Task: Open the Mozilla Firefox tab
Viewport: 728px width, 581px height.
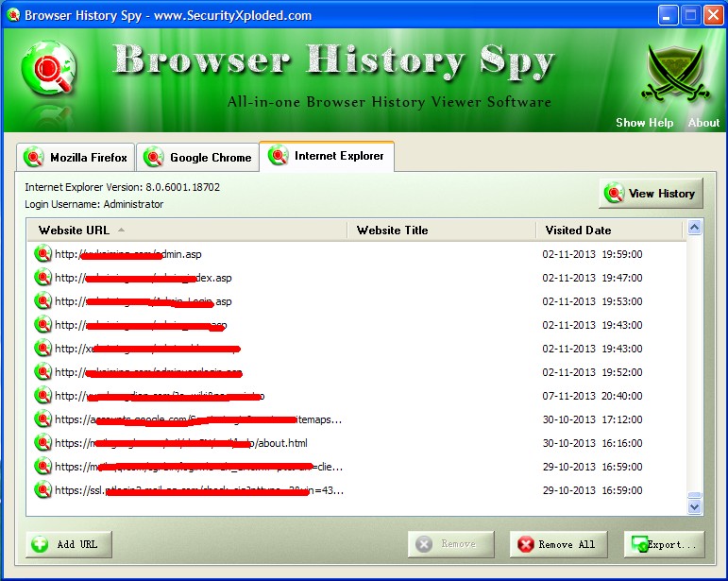Action: pos(76,158)
